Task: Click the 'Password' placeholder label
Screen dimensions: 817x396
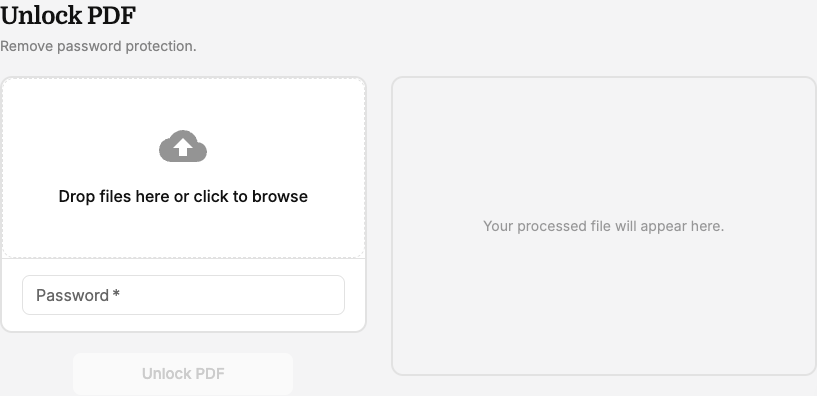Action: click(x=72, y=295)
